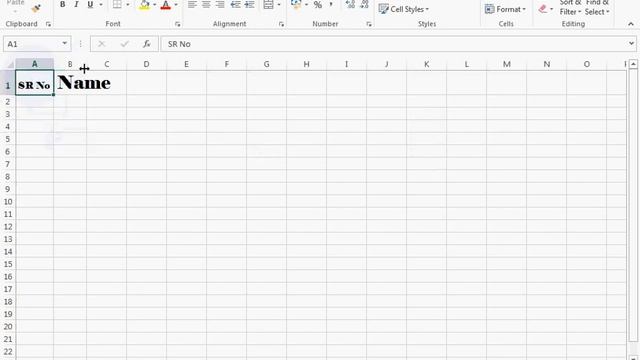The image size is (640, 360).
Task: Select column C header
Action: (107, 64)
